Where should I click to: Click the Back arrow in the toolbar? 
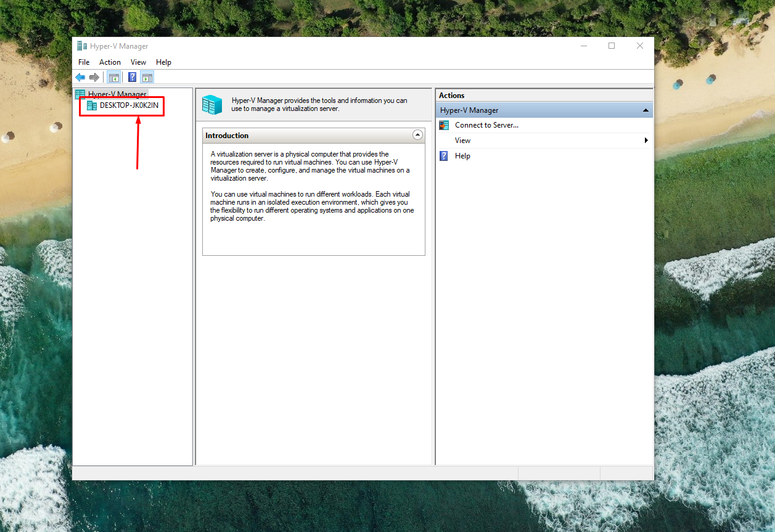point(80,77)
